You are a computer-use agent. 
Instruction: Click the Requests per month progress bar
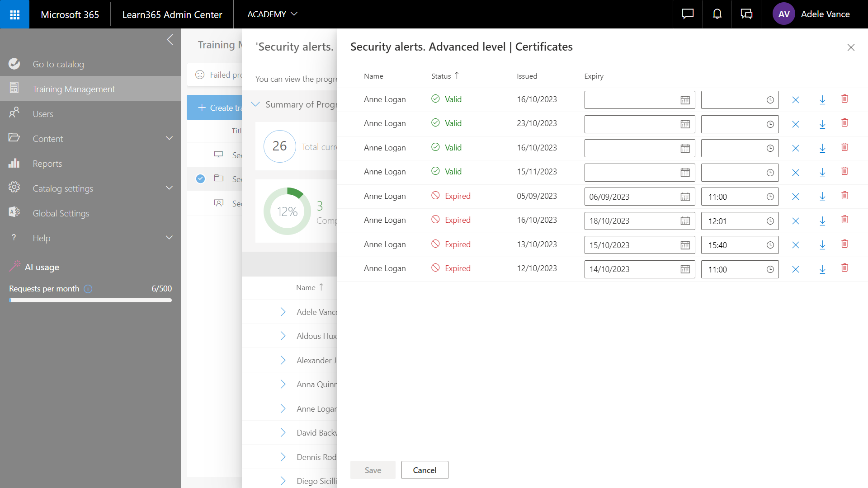click(x=90, y=300)
